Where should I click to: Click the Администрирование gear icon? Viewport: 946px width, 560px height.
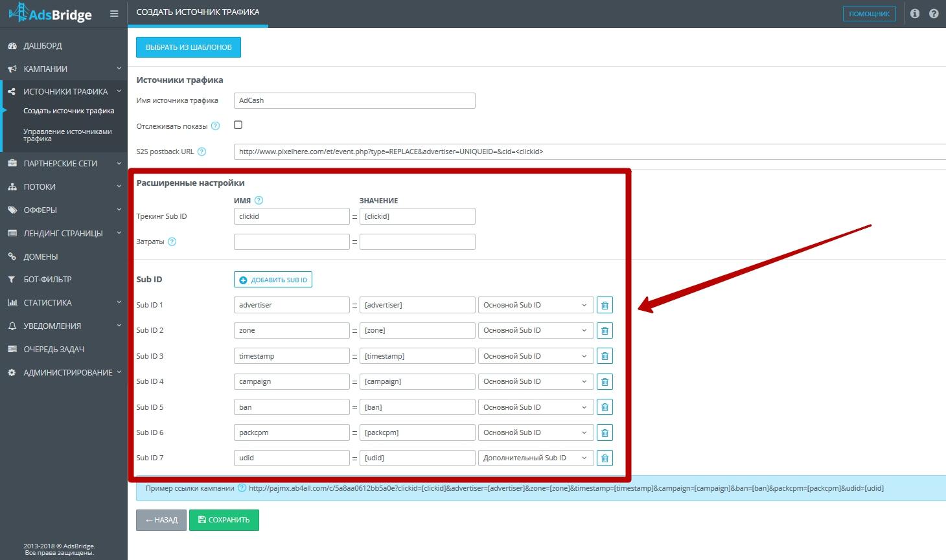12,373
